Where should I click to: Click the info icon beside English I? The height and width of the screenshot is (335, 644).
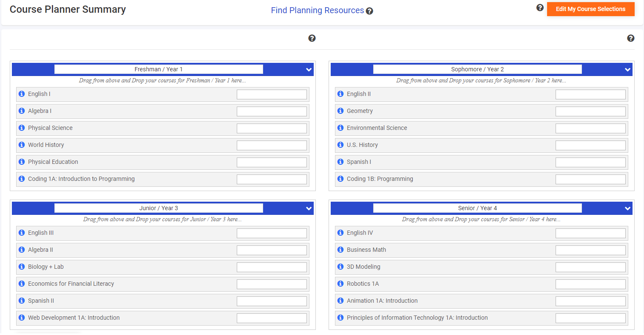point(22,94)
